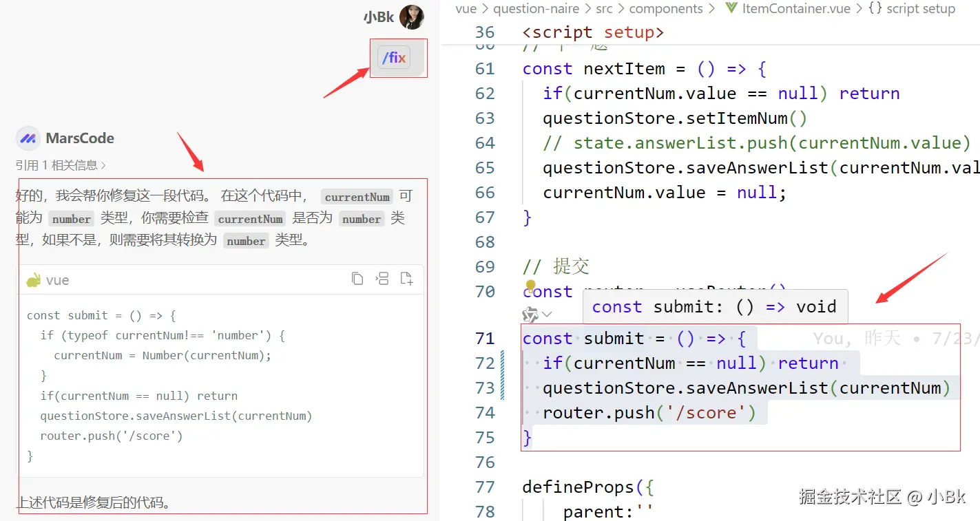Click the 'const submit: () => void' hover tooltip
980x521 pixels.
pos(715,306)
